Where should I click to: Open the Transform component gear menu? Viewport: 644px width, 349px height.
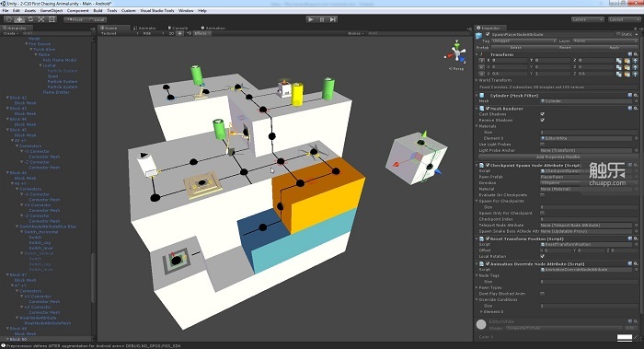pyautogui.click(x=636, y=54)
